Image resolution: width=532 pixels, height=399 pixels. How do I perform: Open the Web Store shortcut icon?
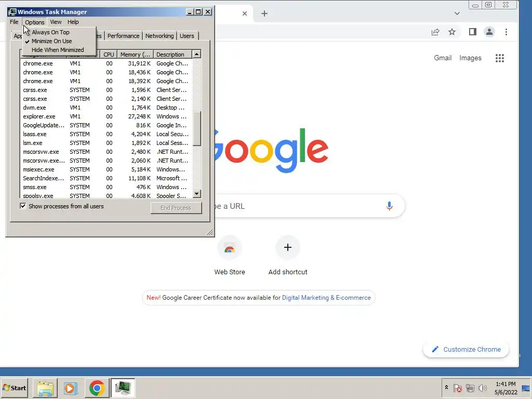[x=229, y=248]
